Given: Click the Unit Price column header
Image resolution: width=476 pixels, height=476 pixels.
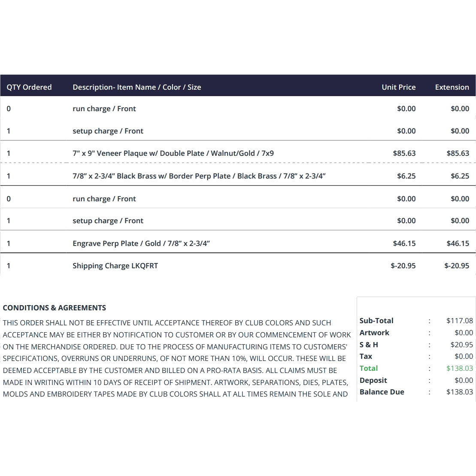Looking at the screenshot, I should 398,87.
